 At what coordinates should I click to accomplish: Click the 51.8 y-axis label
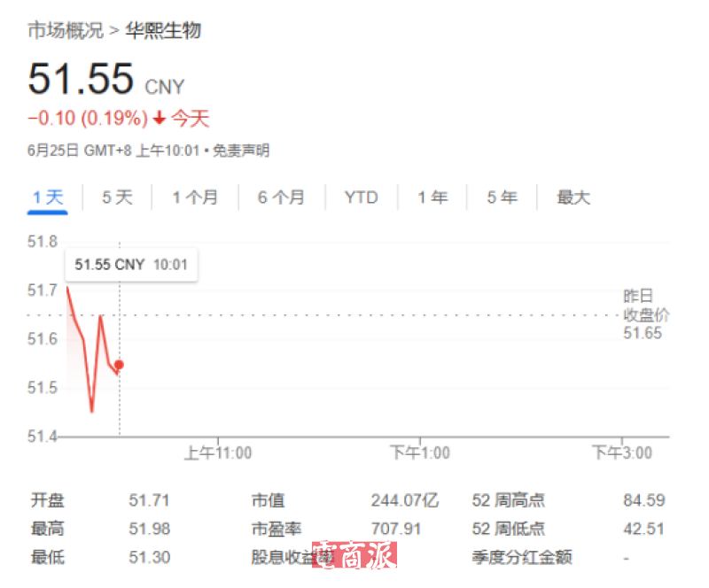(43, 242)
